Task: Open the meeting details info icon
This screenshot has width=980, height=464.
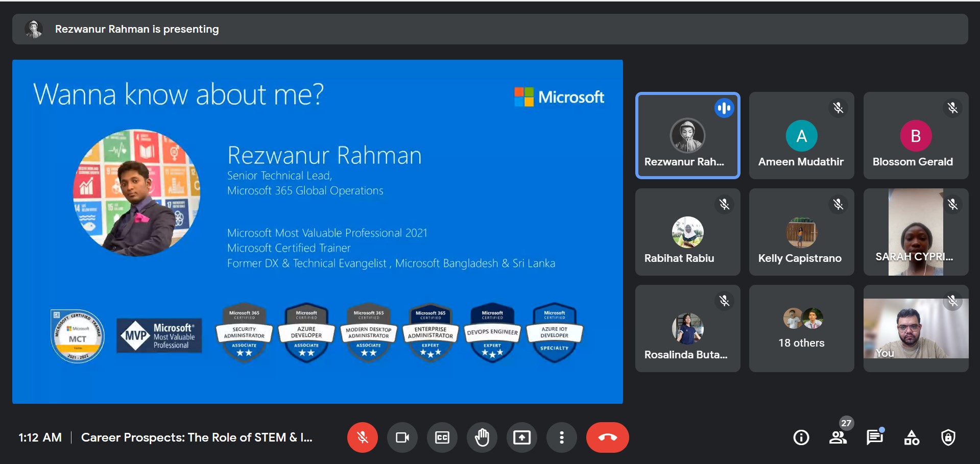Action: (801, 437)
